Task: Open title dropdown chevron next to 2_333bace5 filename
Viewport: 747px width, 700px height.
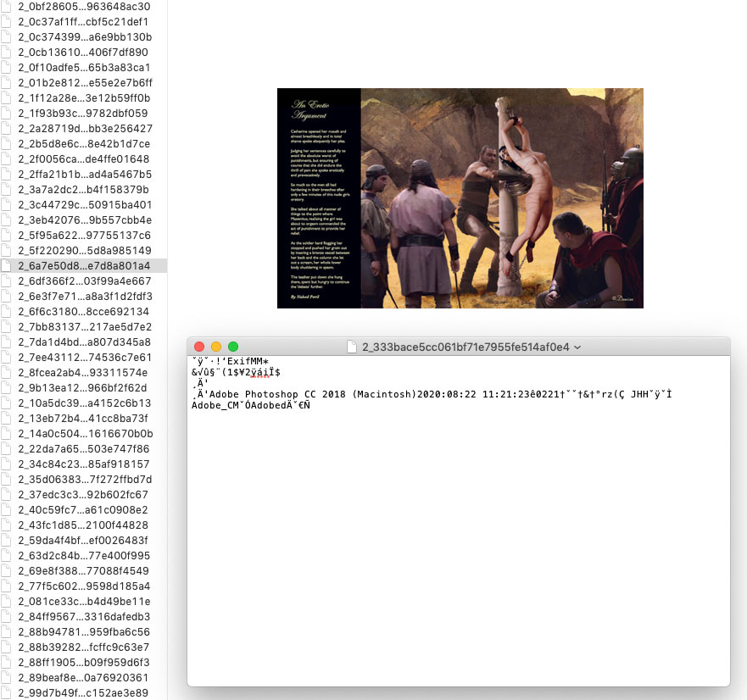Action: (x=577, y=347)
